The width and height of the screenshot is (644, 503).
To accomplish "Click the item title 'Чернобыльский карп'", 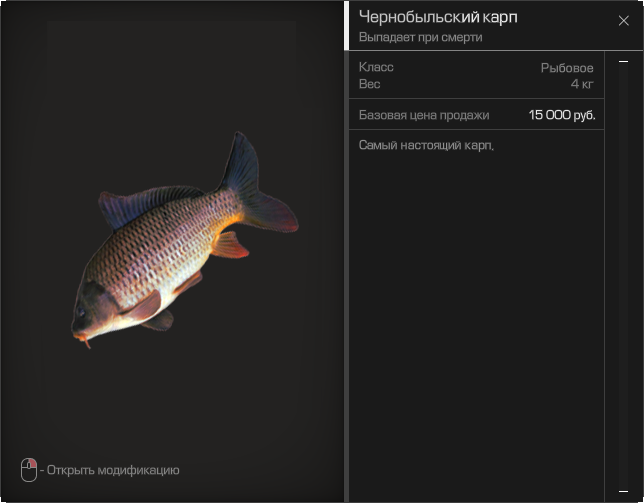I will tap(438, 17).
